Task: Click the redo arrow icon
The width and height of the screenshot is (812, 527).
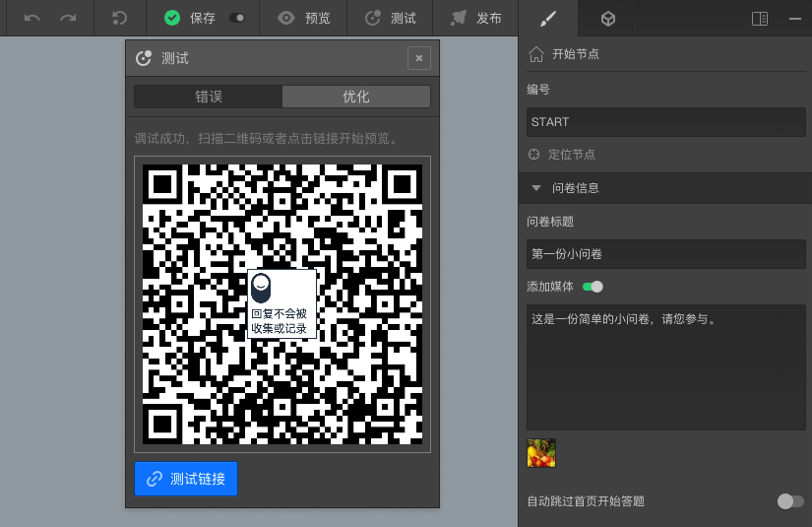Action: coord(68,18)
